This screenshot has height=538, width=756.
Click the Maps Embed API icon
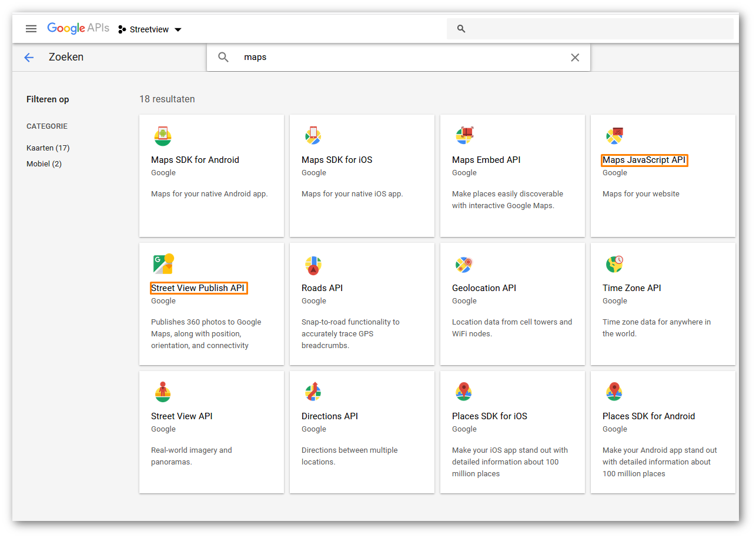coord(464,136)
